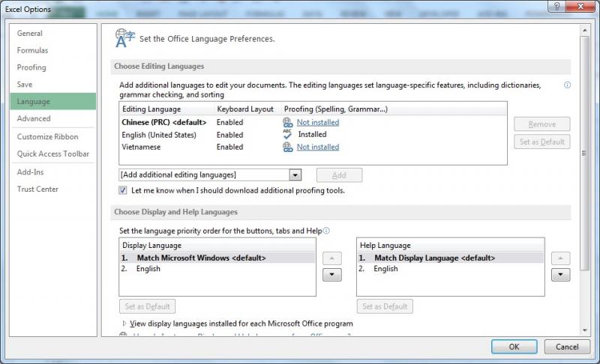The height and width of the screenshot is (364, 600).
Task: Click the scroll up arrow of options pane
Action: (584, 30)
